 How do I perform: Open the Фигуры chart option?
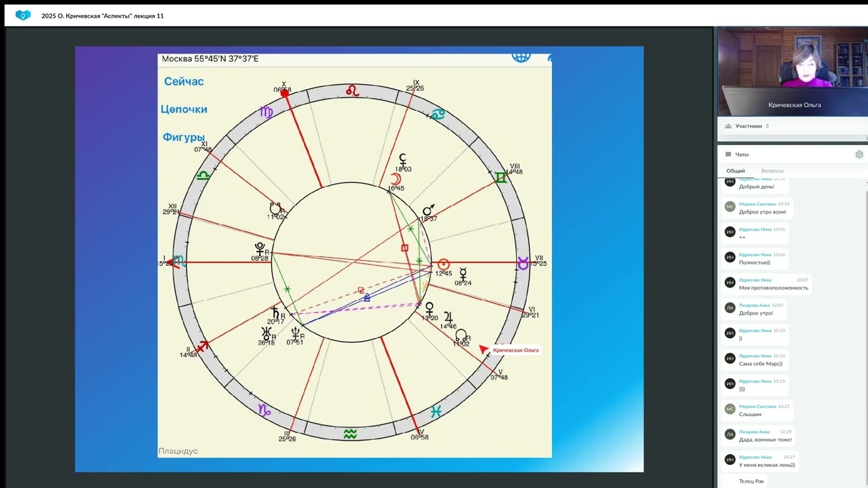[x=184, y=138]
